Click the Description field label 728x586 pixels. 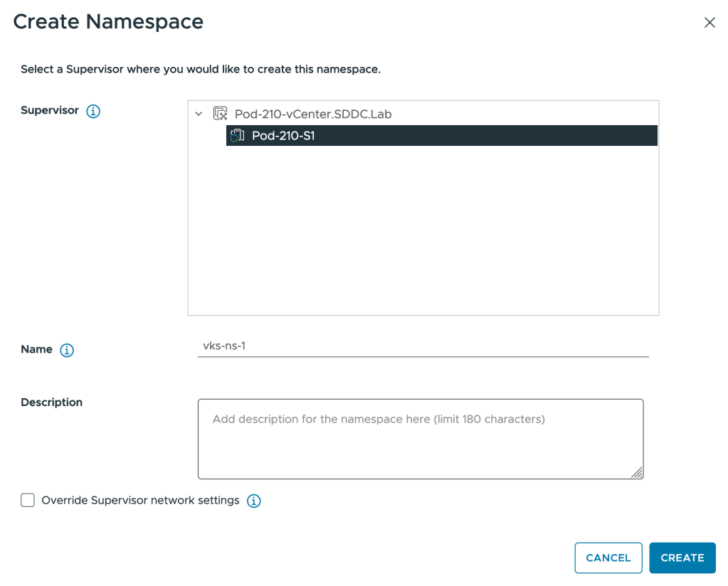(51, 403)
